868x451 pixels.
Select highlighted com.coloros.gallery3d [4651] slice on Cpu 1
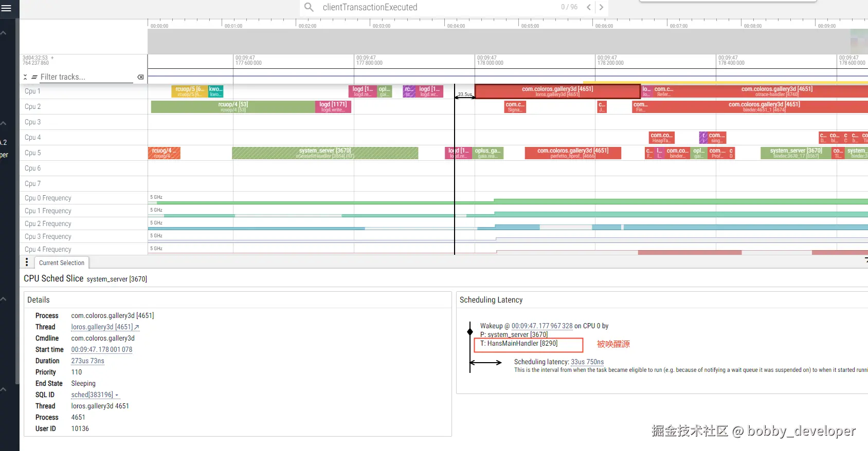pyautogui.click(x=557, y=91)
